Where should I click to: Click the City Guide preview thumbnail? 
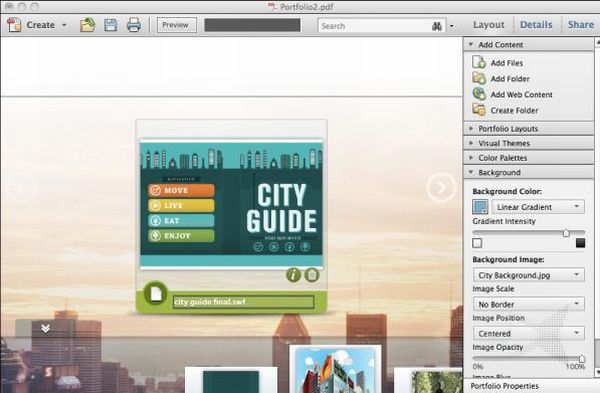(x=232, y=204)
